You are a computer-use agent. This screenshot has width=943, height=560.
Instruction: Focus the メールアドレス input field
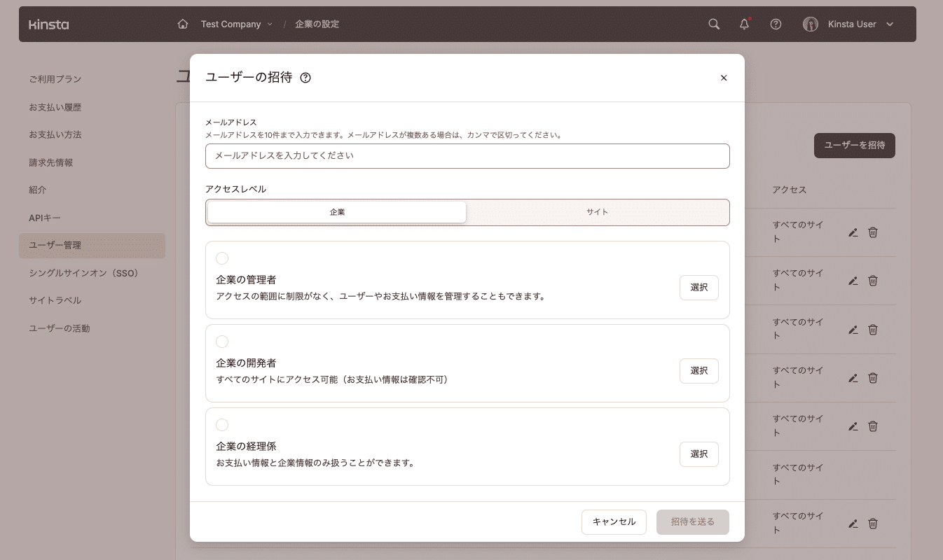click(467, 156)
